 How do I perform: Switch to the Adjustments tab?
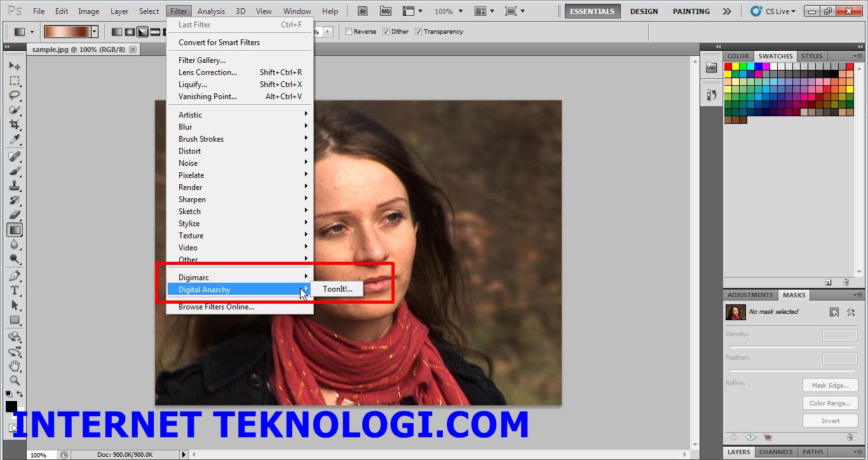click(x=750, y=295)
